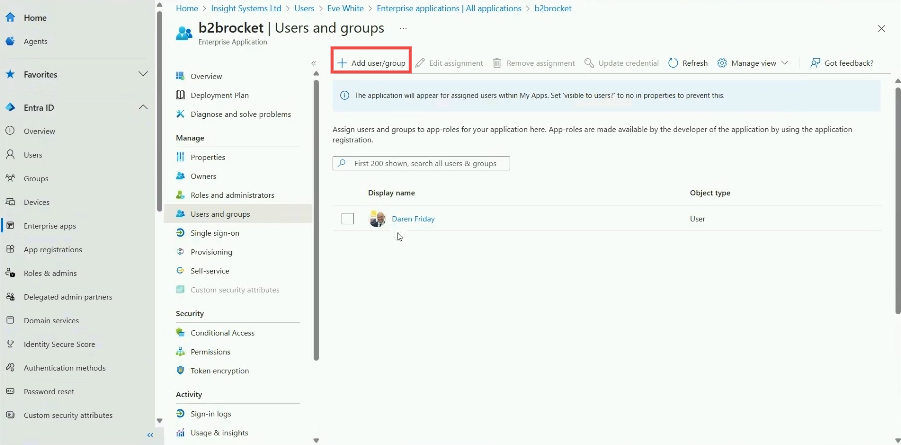Open Single sign-on settings

pyautogui.click(x=214, y=233)
